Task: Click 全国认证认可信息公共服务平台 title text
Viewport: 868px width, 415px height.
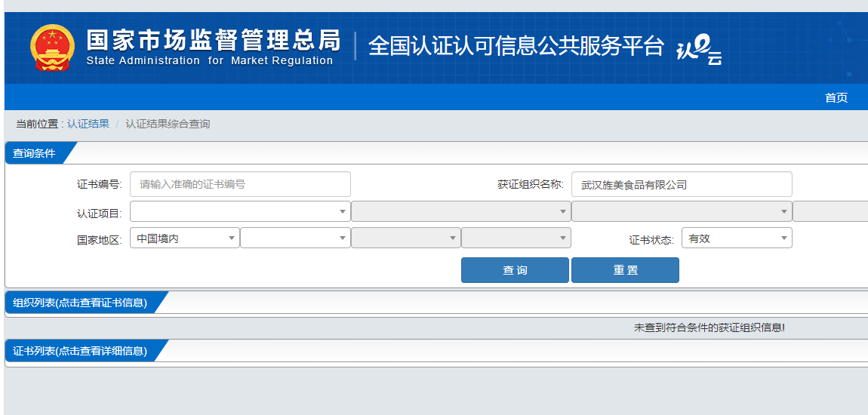Action: (516, 46)
